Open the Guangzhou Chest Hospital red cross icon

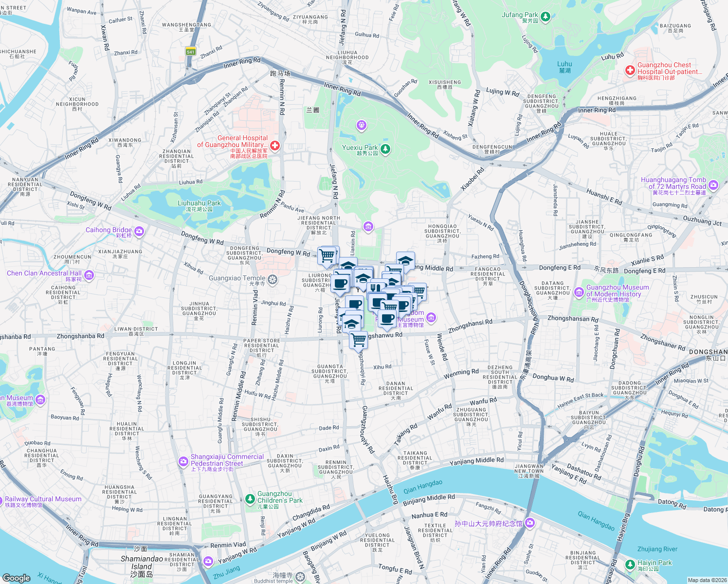[x=630, y=71]
